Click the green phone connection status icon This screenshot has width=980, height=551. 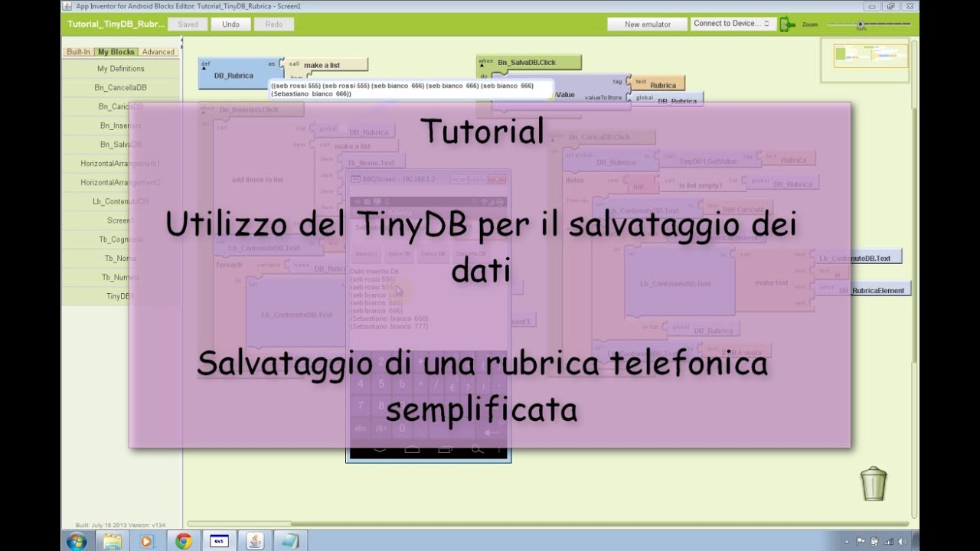coord(788,24)
